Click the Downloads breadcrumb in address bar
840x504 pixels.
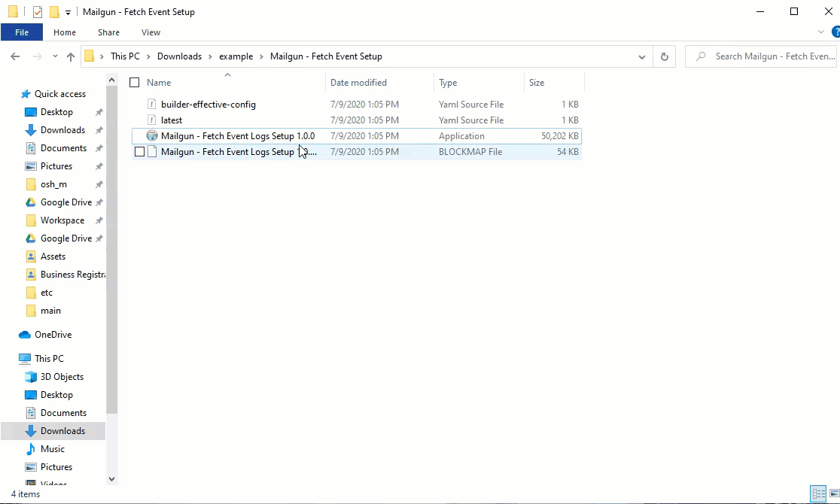point(179,56)
